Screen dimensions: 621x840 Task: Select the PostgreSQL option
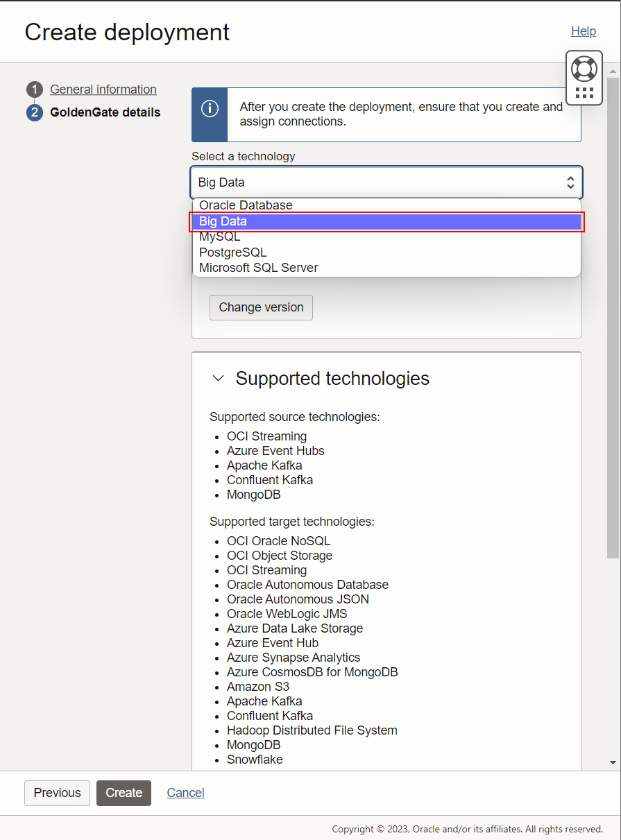click(232, 252)
